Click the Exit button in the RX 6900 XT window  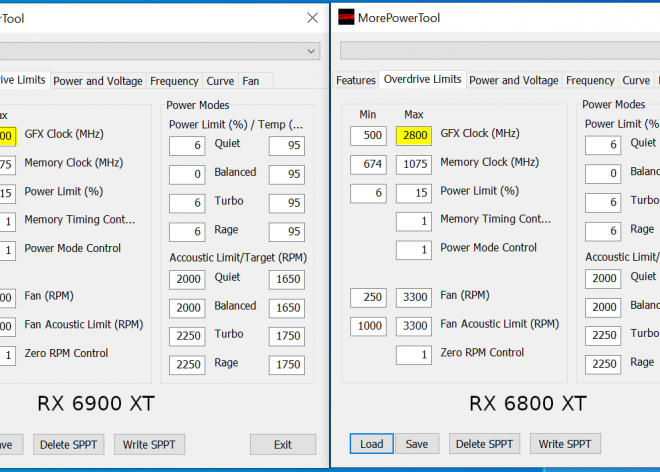[x=283, y=445]
